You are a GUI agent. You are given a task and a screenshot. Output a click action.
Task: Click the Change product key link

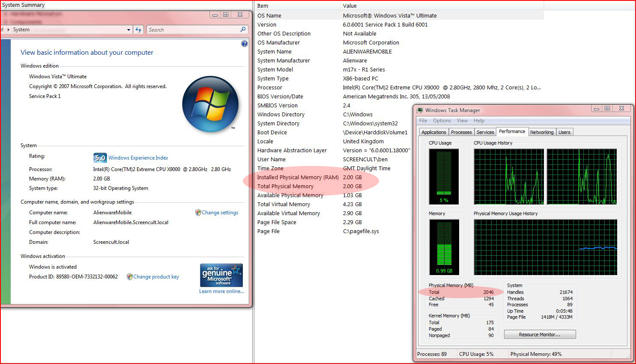pyautogui.click(x=156, y=277)
